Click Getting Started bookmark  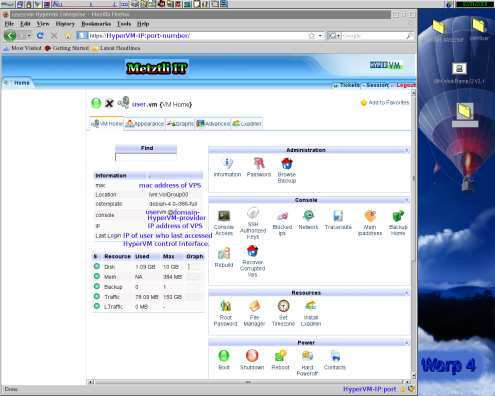67,48
